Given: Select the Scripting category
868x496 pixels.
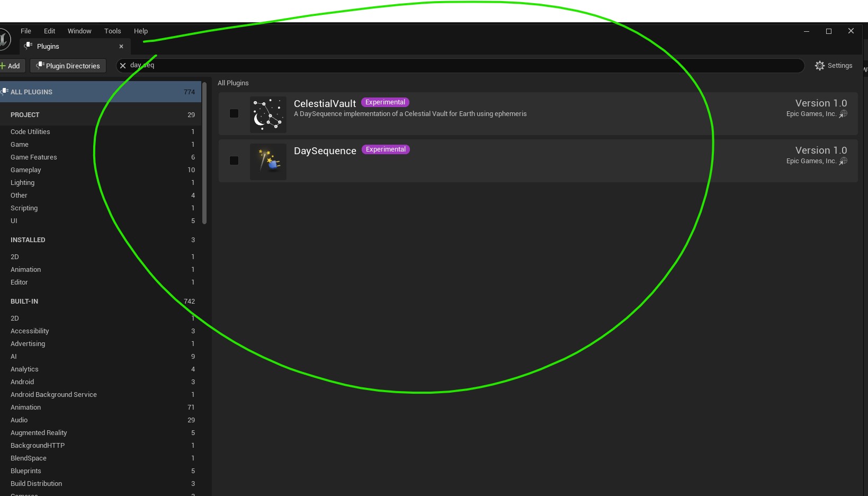Looking at the screenshot, I should tap(101, 208).
